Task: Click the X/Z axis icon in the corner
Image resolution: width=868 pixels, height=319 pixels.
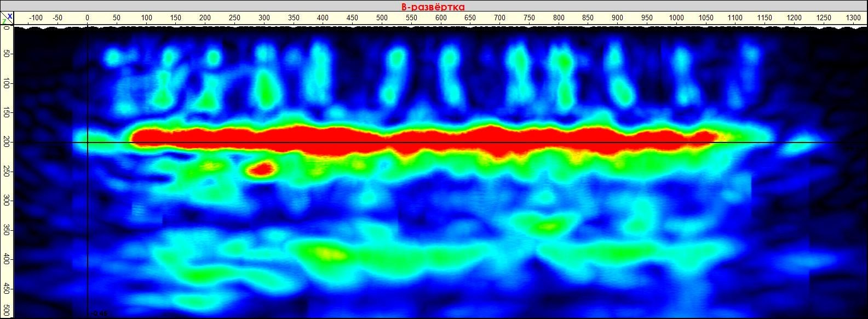Action: tap(7, 19)
